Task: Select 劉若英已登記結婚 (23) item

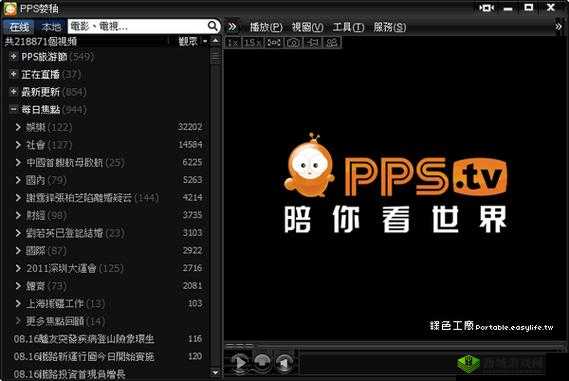Action: [75, 233]
